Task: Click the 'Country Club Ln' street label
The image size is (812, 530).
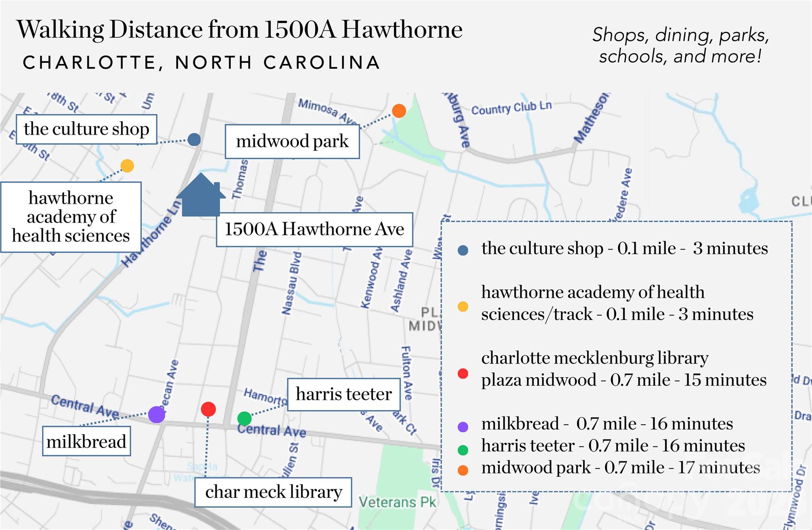Action: pos(511,107)
